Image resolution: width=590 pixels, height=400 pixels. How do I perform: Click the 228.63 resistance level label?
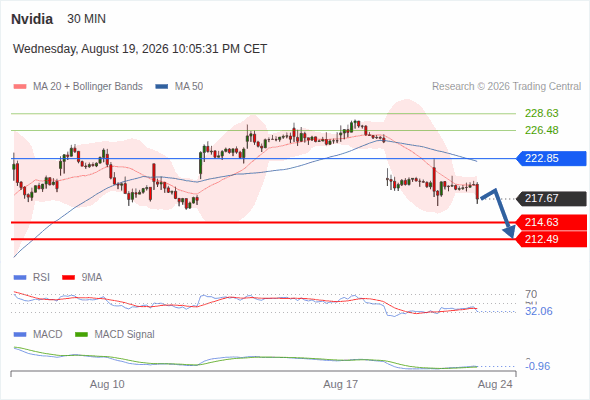pyautogui.click(x=541, y=113)
